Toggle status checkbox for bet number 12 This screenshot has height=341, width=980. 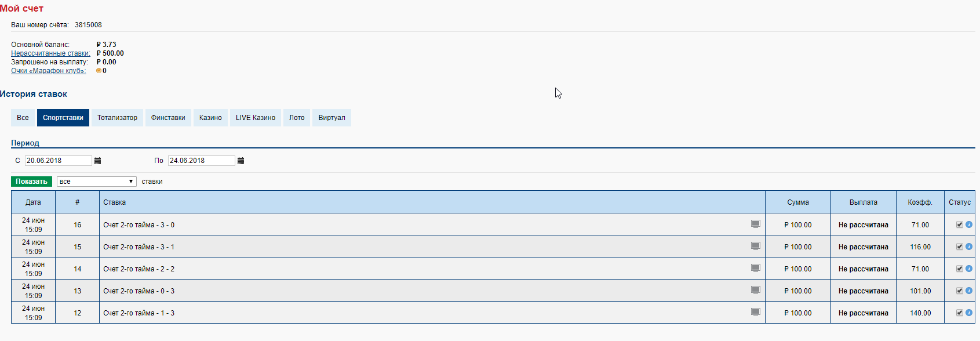pyautogui.click(x=960, y=313)
